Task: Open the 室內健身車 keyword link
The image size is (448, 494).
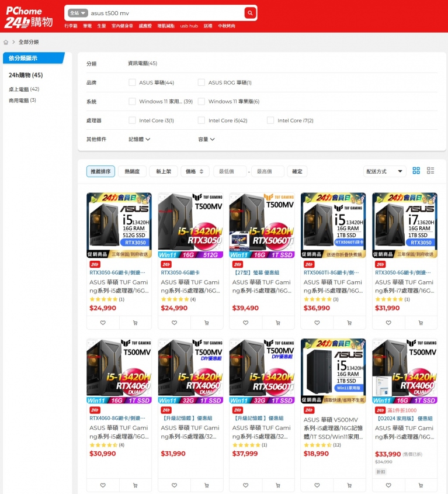Action: click(122, 26)
